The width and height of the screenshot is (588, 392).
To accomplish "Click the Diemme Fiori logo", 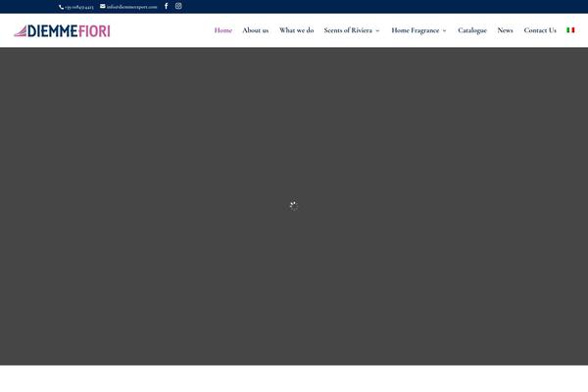I will pos(63,30).
